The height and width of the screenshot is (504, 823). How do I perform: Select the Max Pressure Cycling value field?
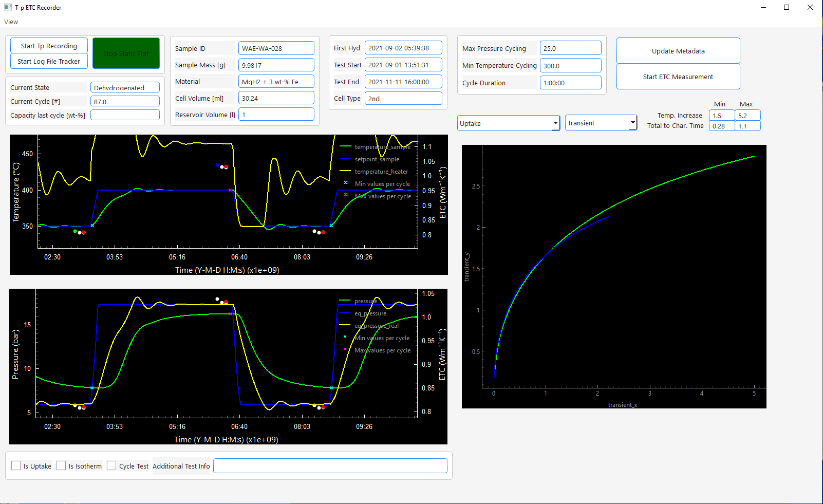[x=570, y=48]
